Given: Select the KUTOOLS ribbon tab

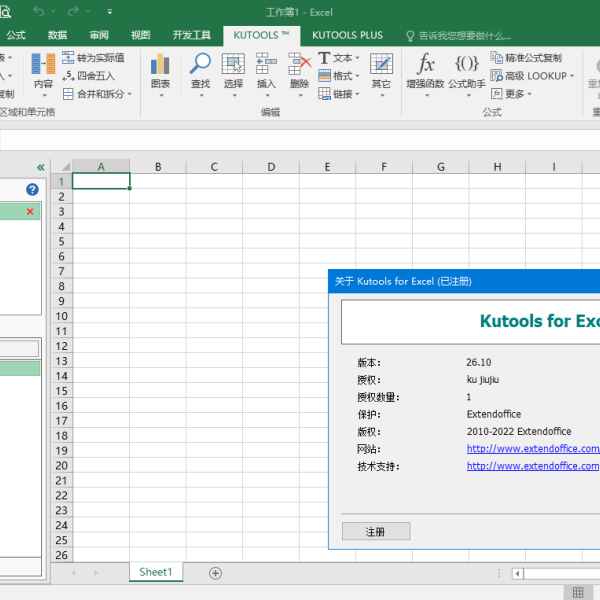Looking at the screenshot, I should pos(261,36).
